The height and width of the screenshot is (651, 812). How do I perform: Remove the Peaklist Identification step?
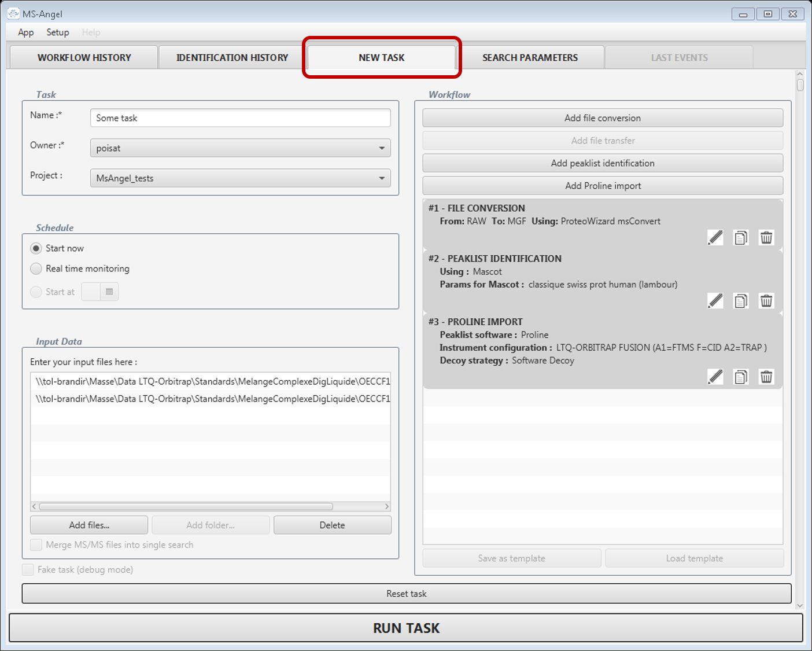tap(766, 300)
